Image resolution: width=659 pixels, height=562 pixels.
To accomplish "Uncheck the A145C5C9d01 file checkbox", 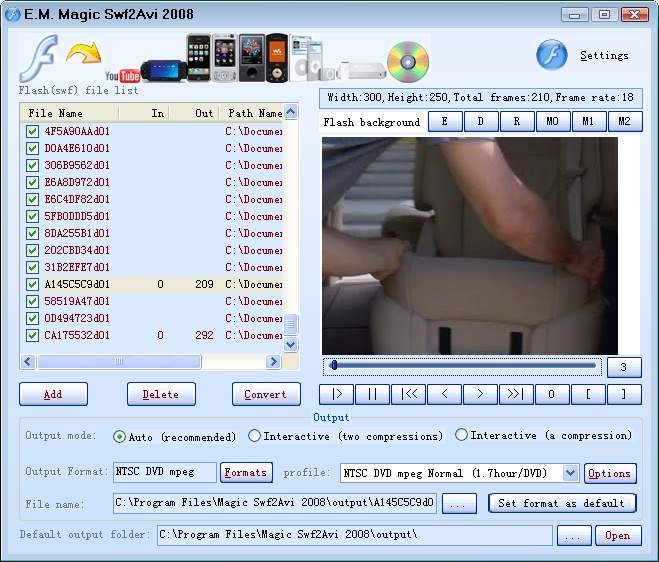I will click(x=32, y=284).
